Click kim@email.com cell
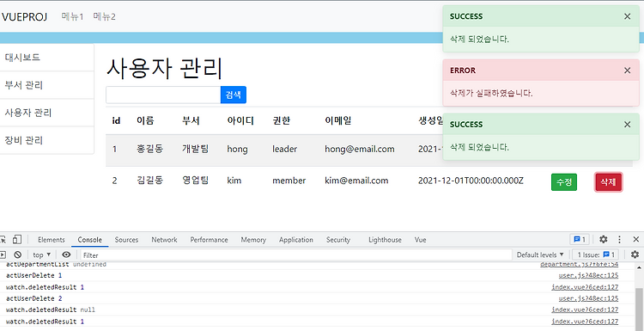Viewport: 644px width, 331px height. click(356, 180)
